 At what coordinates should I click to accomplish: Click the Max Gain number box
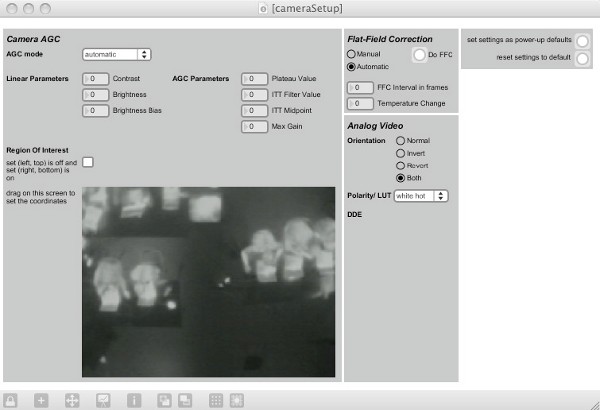[254, 127]
